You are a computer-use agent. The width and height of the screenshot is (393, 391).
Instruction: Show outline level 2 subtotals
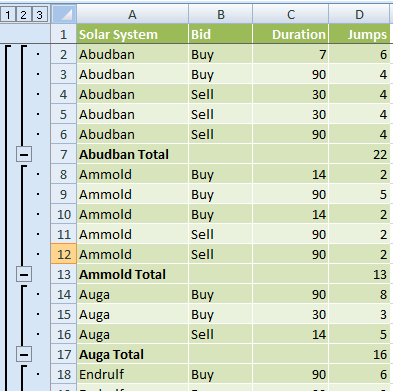click(23, 15)
